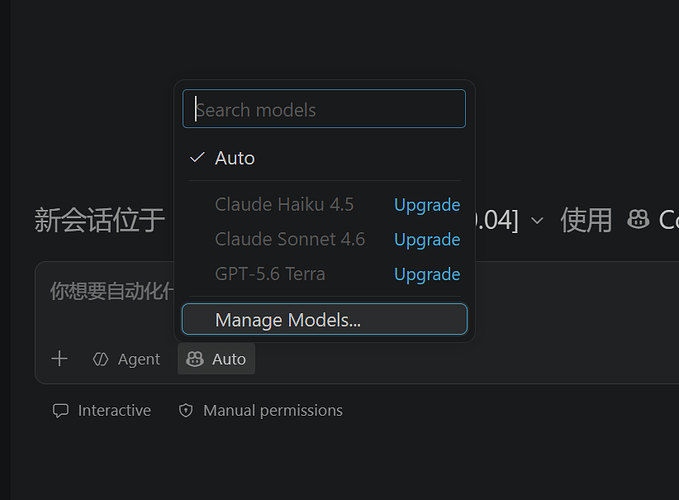The width and height of the screenshot is (679, 500).
Task: Click Upgrade link next to Claude Sonnet 4.6
Action: 427,239
